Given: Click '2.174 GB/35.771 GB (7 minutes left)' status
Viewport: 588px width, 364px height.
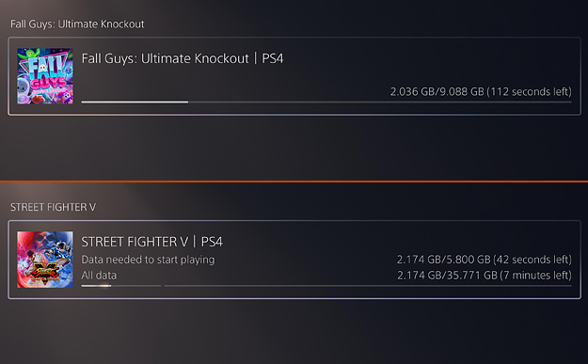Looking at the screenshot, I should point(485,276).
